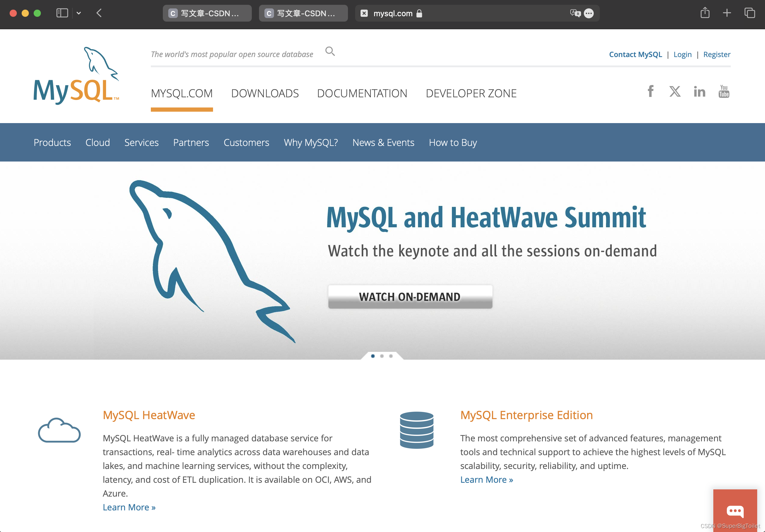Select the second carousel dot

pos(382,356)
